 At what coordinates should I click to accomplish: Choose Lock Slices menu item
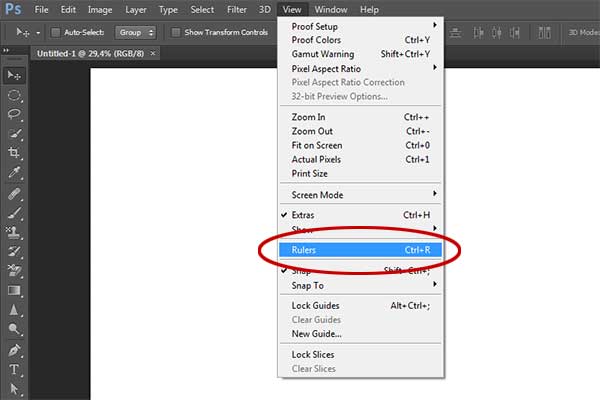click(360, 355)
